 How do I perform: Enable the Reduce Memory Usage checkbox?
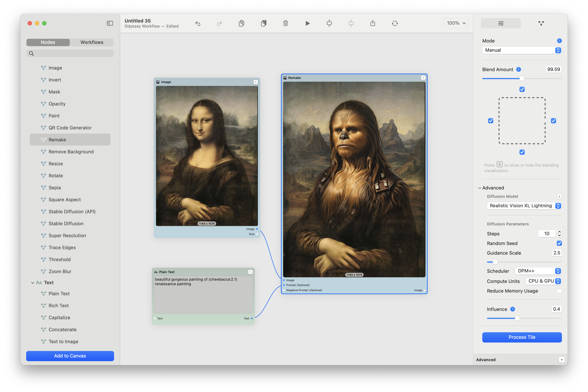(x=559, y=291)
